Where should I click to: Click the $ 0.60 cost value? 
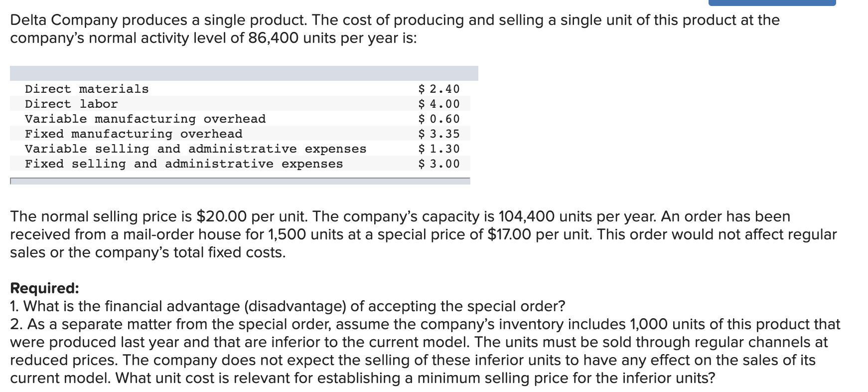[438, 119]
